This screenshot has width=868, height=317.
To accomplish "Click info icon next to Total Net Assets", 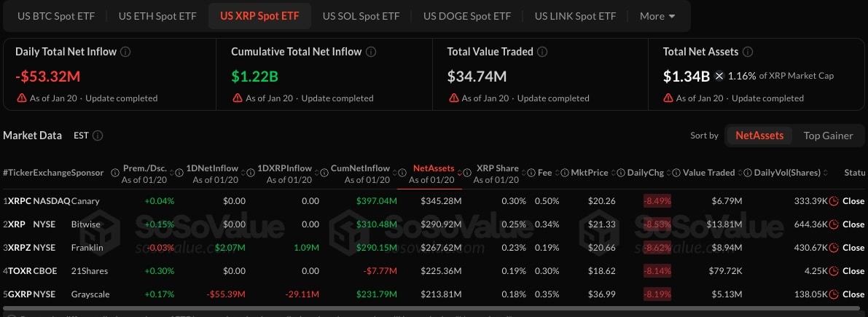I will click(748, 52).
